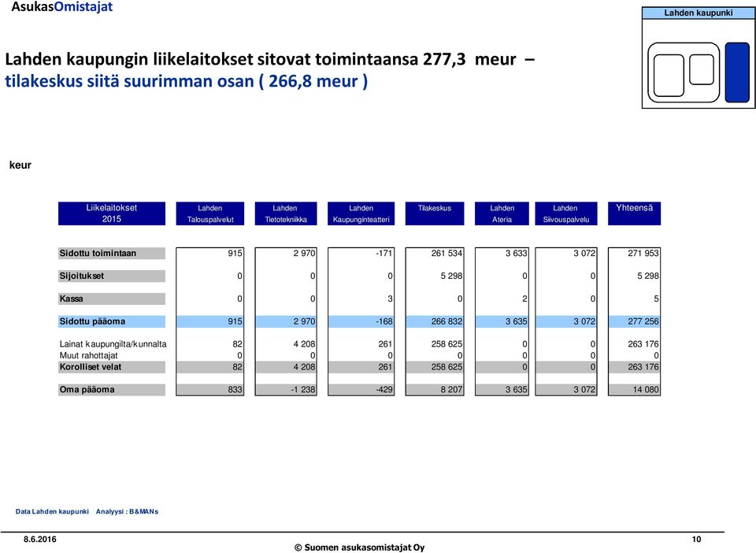Screen dimensions: 756x553
Task: Click the value -168 in Sidottu pääoma row
Action: point(384,321)
